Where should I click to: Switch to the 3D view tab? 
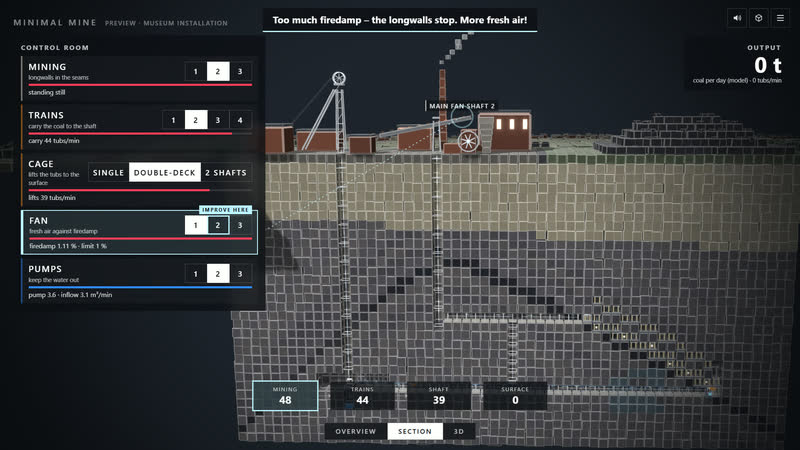459,431
